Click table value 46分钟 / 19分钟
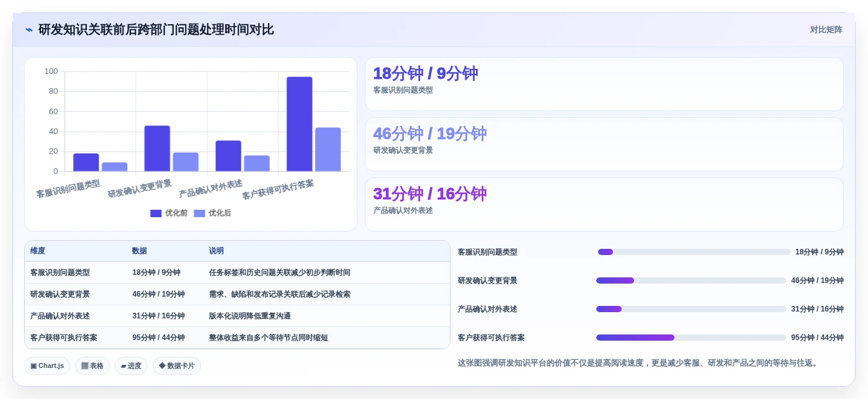 [x=158, y=294]
